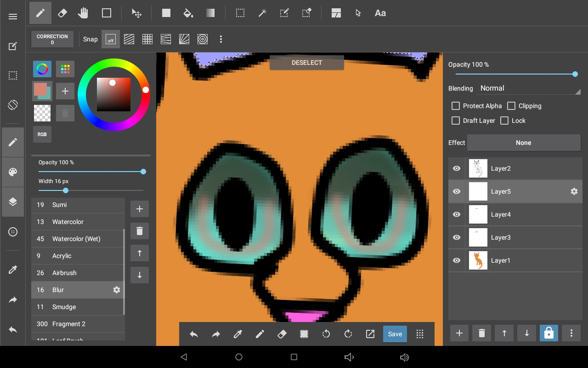Check the Clipping option
588x368 pixels.
click(x=511, y=106)
